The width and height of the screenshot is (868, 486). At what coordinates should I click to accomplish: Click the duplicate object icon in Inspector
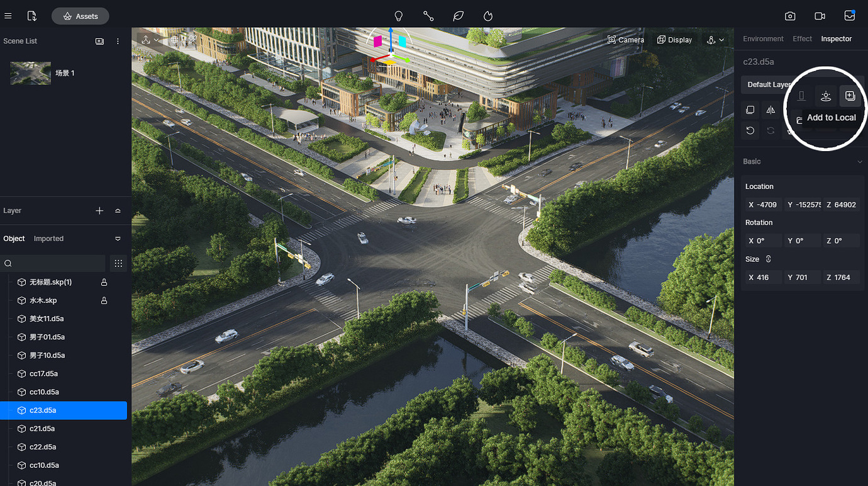pos(750,110)
